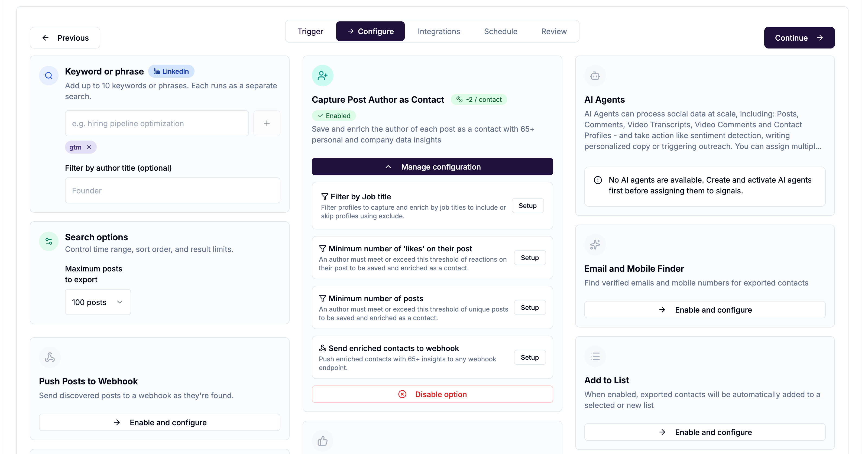This screenshot has width=868, height=454.
Task: Disable the Capture Post Author option
Action: (x=432, y=394)
